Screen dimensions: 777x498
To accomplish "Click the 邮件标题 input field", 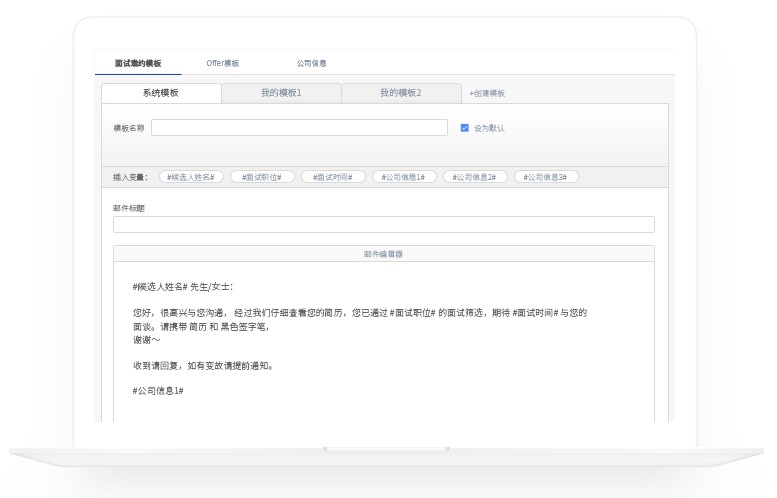I will tap(383, 225).
